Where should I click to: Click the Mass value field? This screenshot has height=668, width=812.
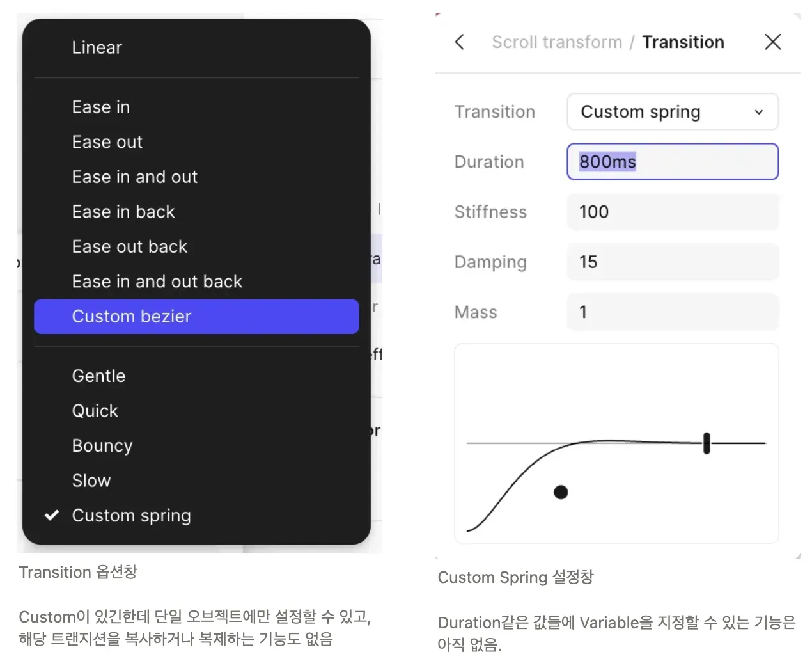pos(672,312)
